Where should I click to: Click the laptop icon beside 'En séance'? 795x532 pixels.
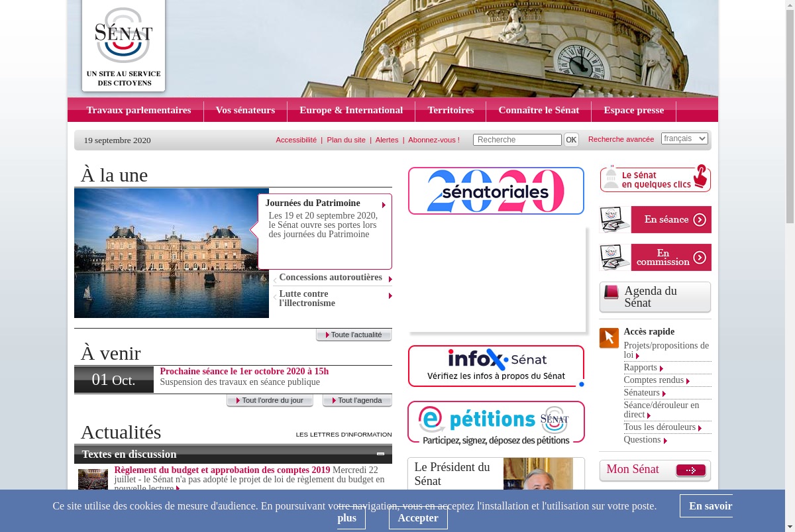[615, 219]
